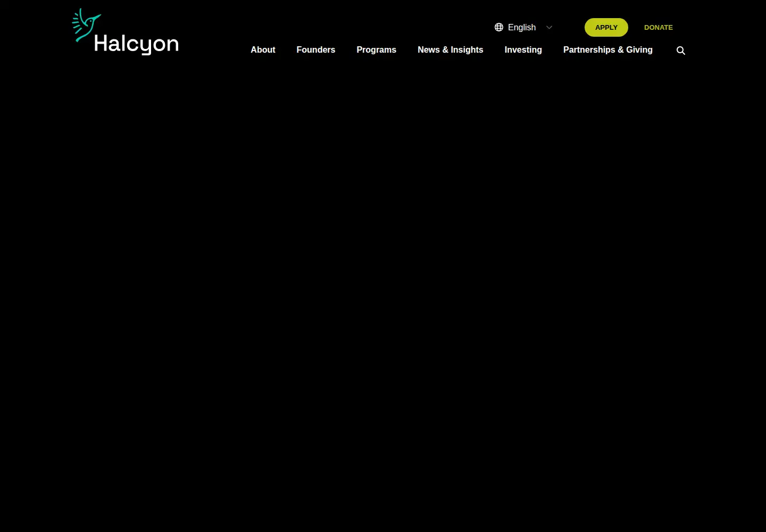Click the globe language icon
Image resolution: width=766 pixels, height=532 pixels.
(x=499, y=27)
